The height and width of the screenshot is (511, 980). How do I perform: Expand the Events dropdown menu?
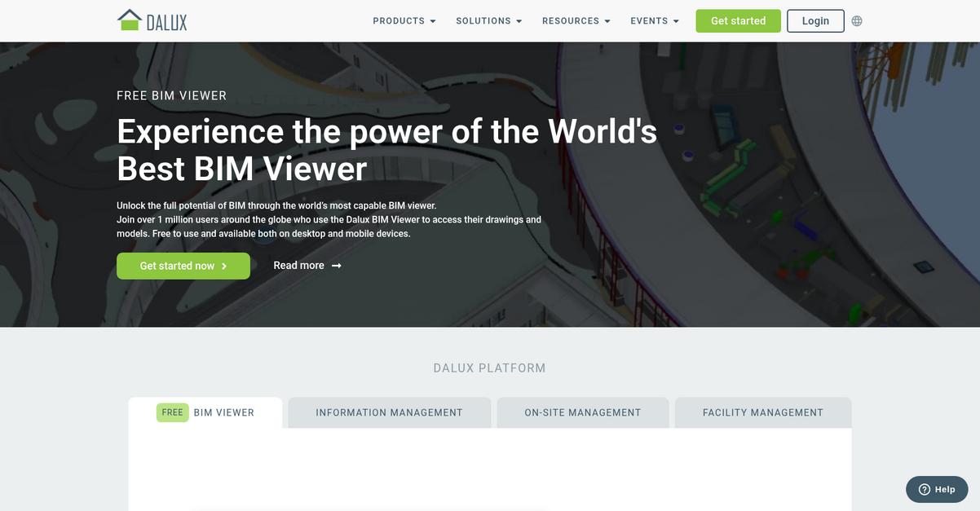[655, 21]
